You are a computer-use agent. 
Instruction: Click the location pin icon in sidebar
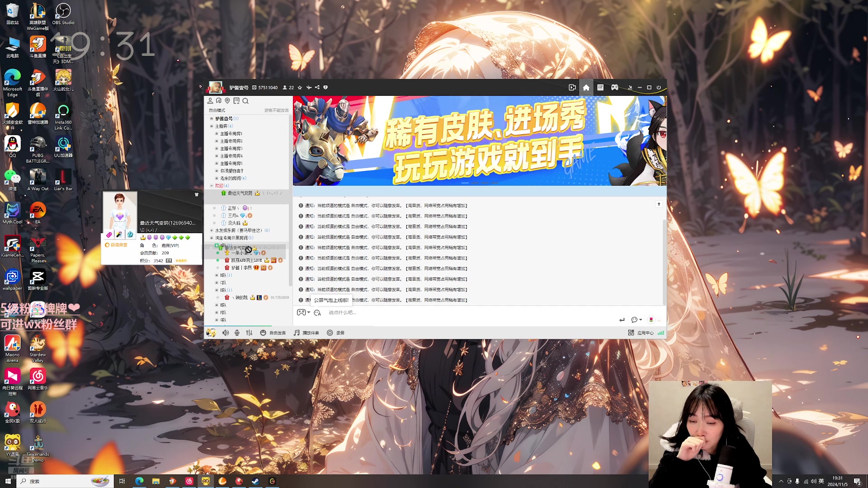tap(227, 101)
